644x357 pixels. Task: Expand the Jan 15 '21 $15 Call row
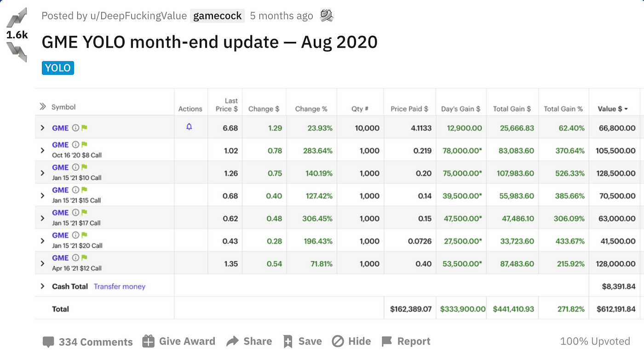[43, 195]
